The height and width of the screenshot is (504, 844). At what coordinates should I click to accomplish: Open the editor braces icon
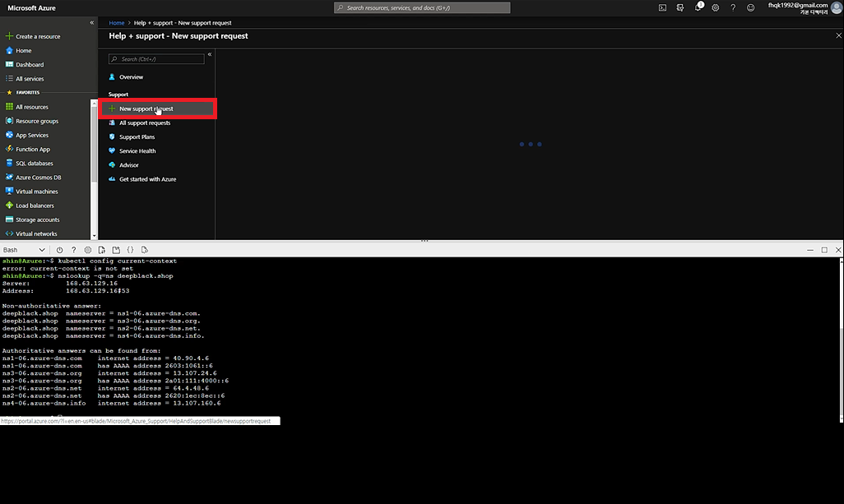(x=130, y=250)
